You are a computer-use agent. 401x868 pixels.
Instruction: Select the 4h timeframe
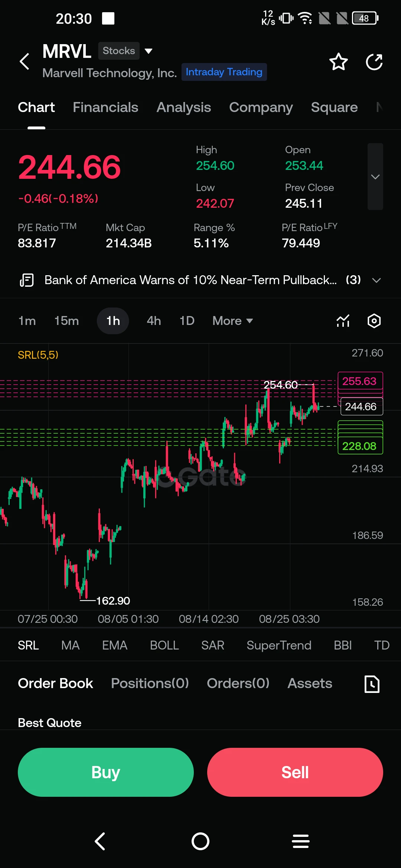(x=154, y=321)
